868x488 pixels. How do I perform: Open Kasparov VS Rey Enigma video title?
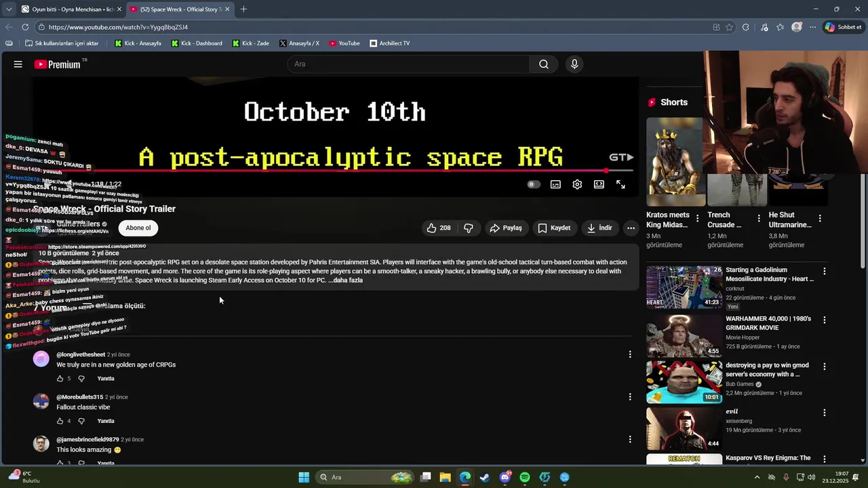tap(768, 458)
